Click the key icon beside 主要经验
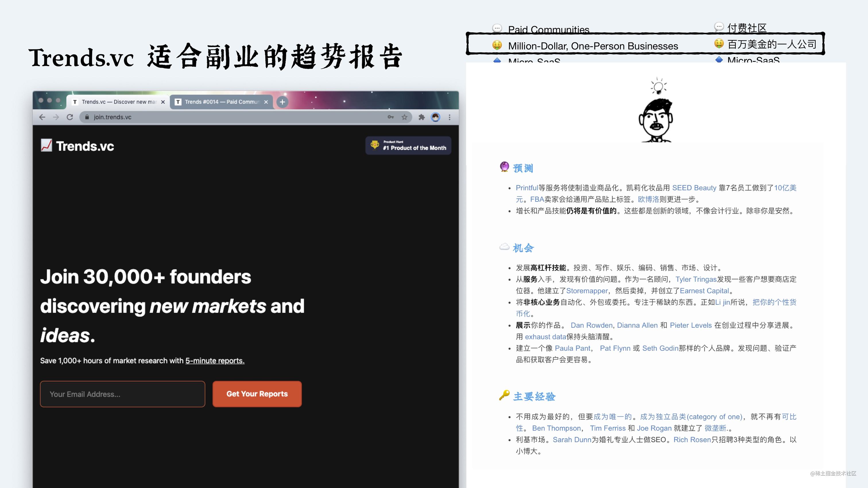 (x=504, y=395)
